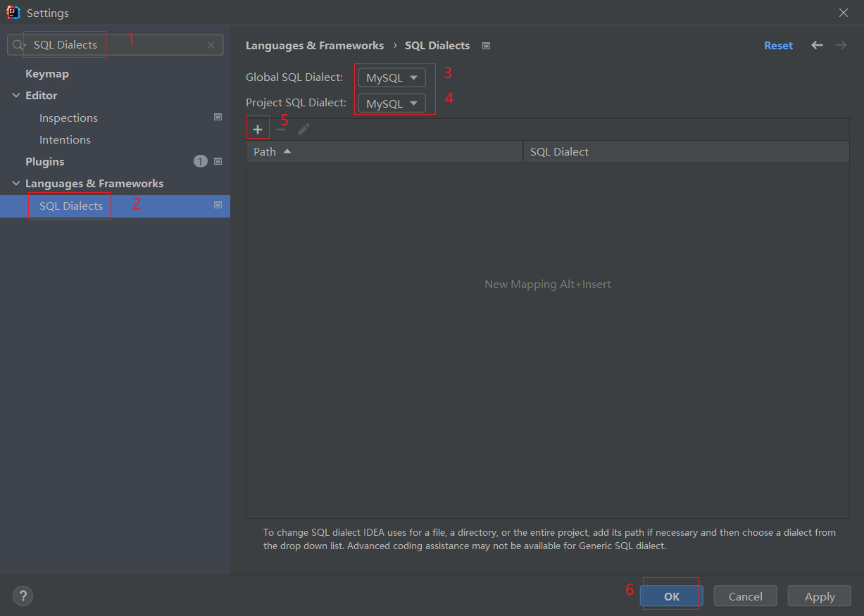Click the Project SQL Dialect label

[296, 103]
